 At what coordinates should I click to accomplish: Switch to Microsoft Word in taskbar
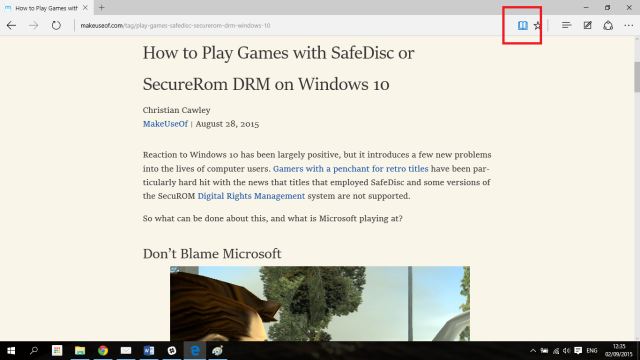pos(149,351)
